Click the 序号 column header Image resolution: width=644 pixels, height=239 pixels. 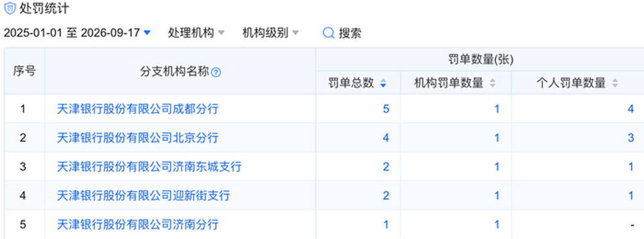point(24,72)
